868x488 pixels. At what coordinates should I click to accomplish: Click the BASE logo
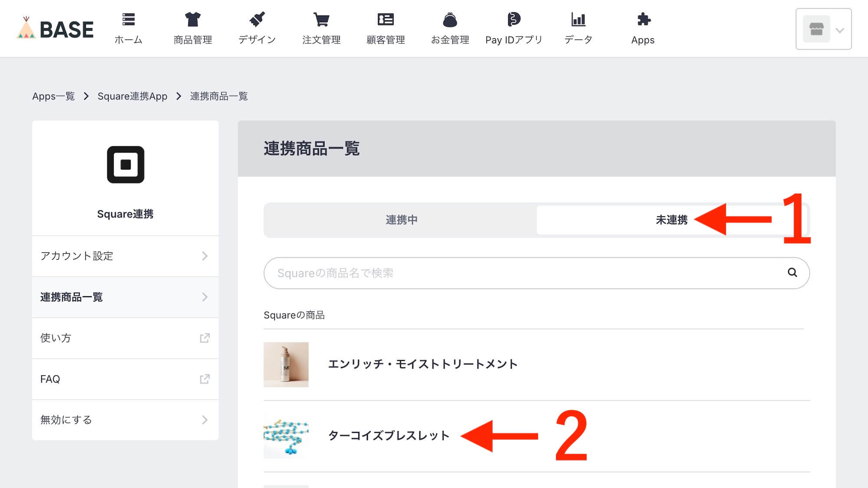coord(55,29)
